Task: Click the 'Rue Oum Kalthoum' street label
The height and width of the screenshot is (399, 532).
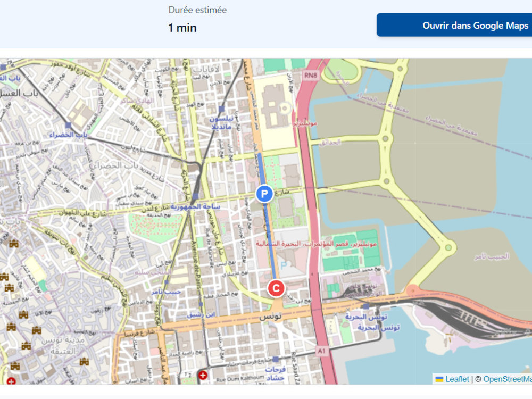Action: [240, 379]
